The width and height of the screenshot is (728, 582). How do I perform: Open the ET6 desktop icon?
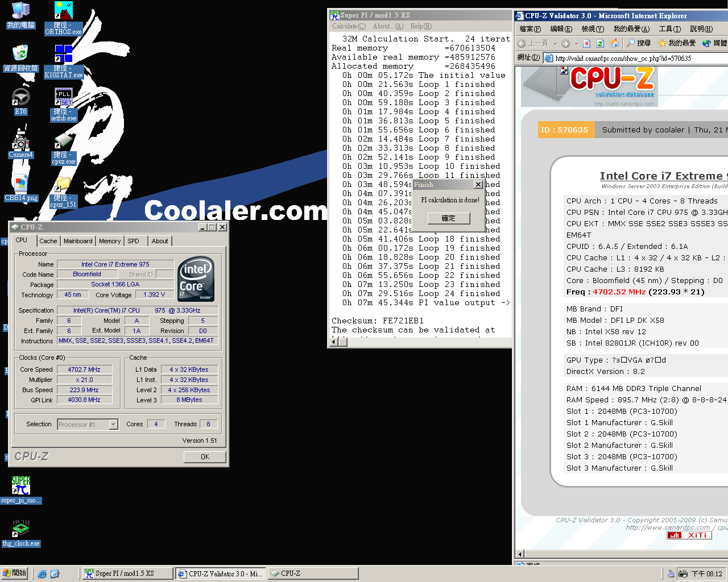point(20,102)
